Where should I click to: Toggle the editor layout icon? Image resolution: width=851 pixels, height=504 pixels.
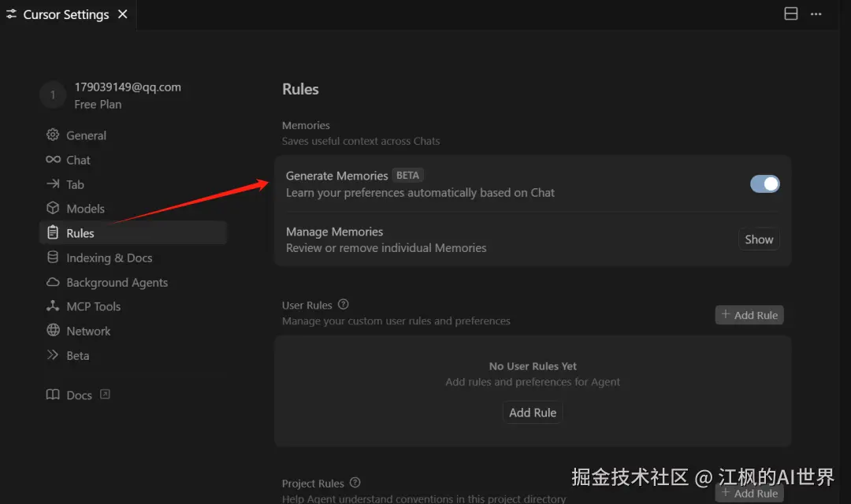click(x=791, y=14)
